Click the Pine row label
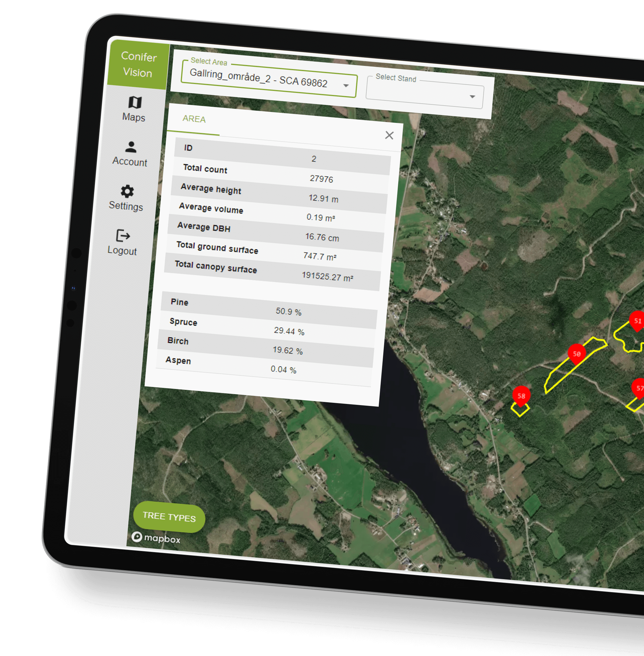The height and width of the screenshot is (656, 644). [x=179, y=302]
